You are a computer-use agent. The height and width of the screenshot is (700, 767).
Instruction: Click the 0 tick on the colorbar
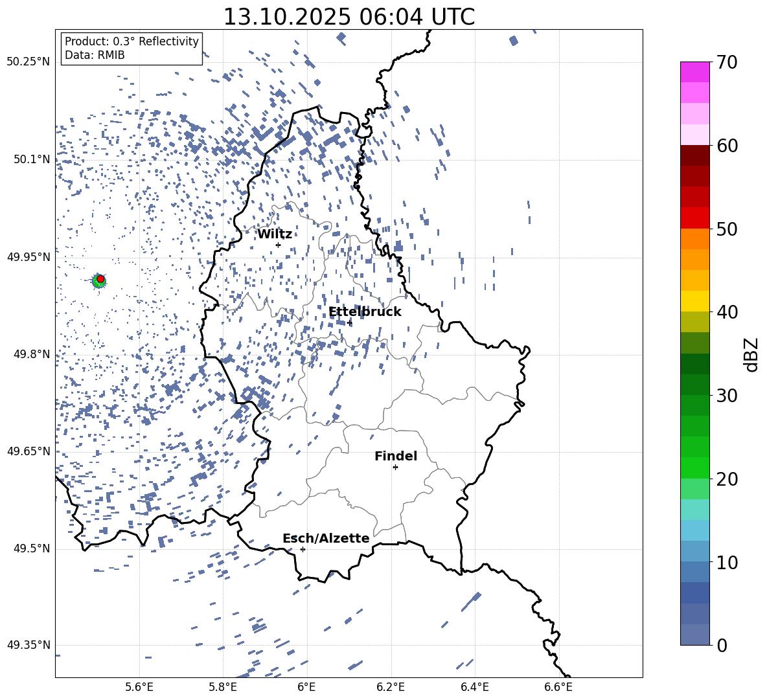(722, 645)
